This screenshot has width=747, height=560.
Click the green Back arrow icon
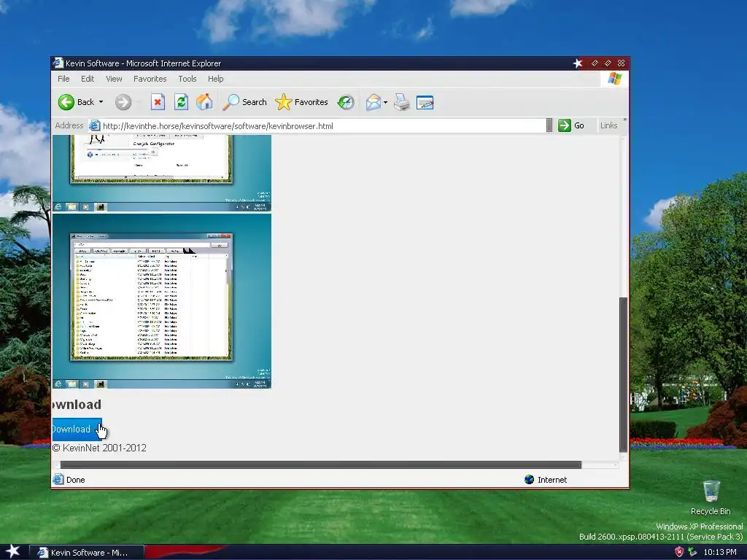point(66,102)
